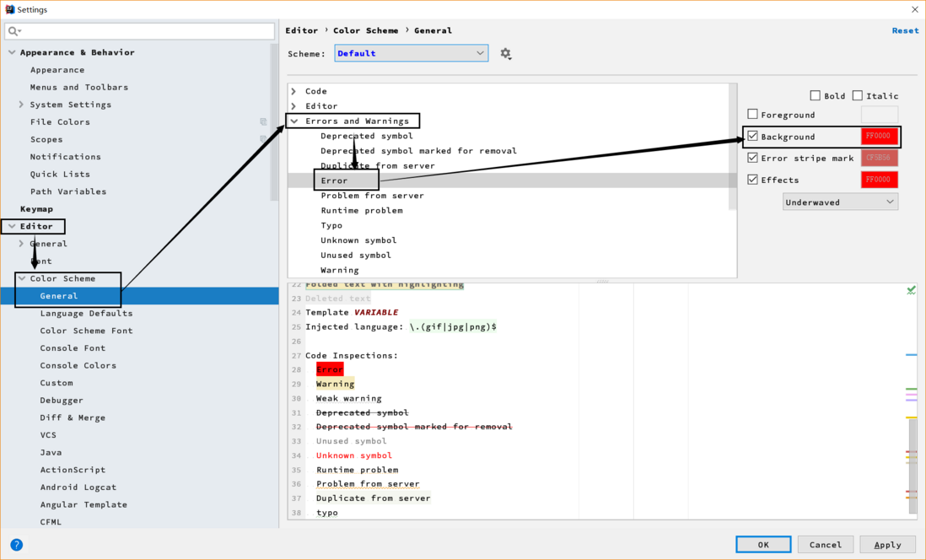
Task: Select Console Colors settings page
Action: (78, 365)
